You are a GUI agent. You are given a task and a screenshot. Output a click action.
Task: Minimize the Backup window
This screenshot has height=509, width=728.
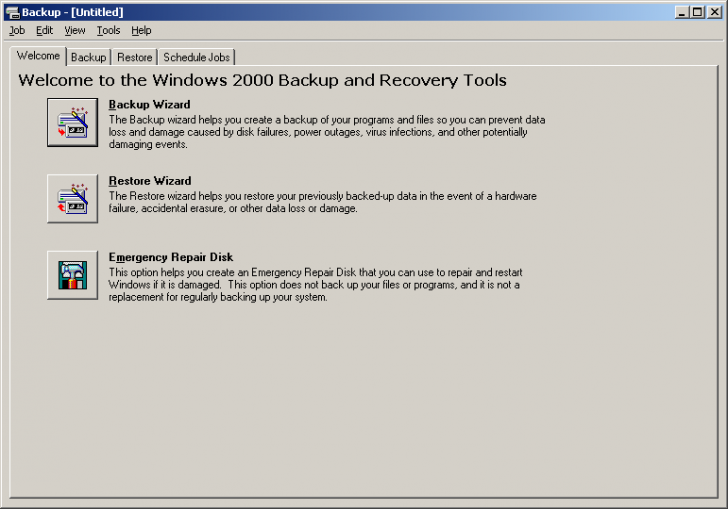pyautogui.click(x=682, y=12)
